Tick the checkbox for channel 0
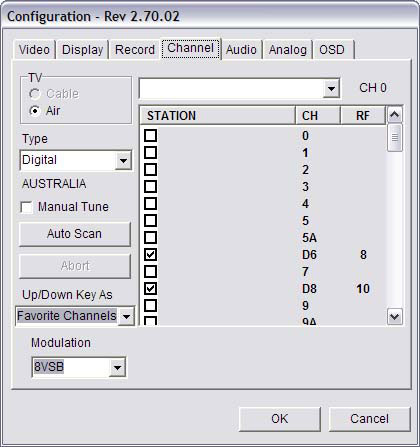The height and width of the screenshot is (447, 420). click(x=151, y=136)
